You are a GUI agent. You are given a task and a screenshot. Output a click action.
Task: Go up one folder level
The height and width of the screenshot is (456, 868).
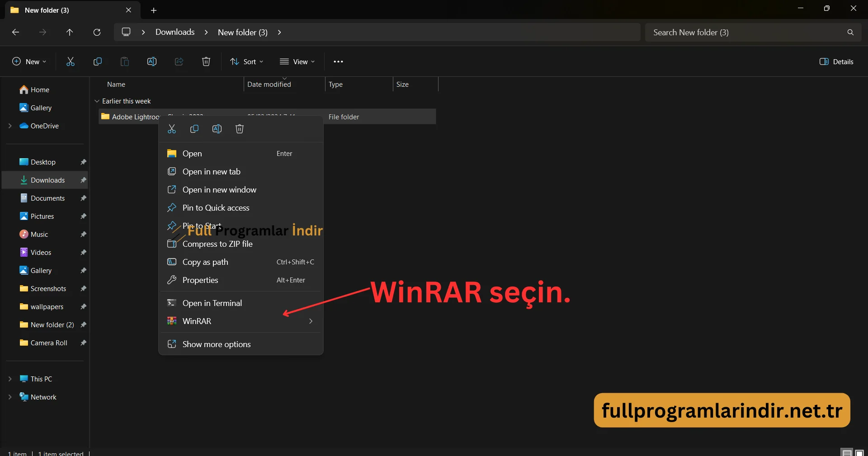pos(70,32)
